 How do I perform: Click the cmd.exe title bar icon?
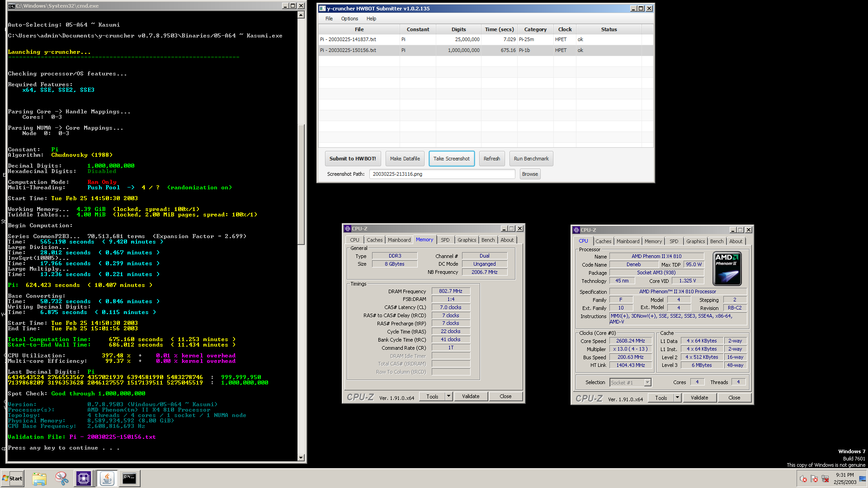[11, 6]
